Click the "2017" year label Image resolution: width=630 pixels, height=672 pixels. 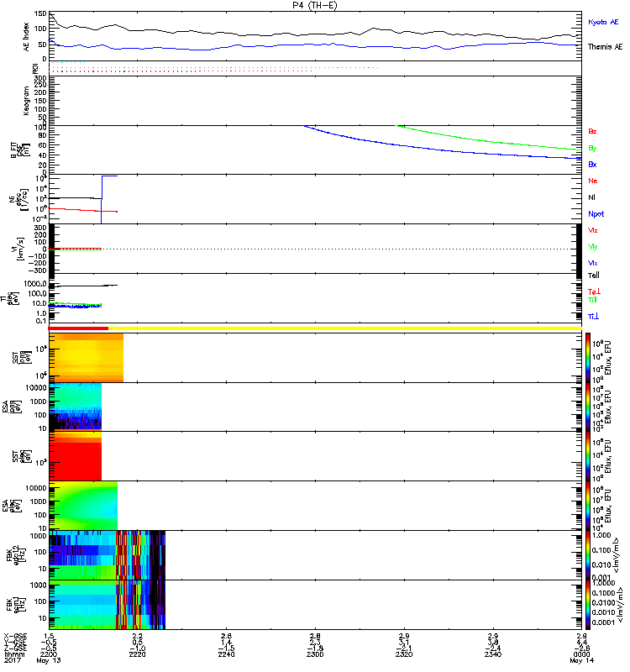(12, 660)
